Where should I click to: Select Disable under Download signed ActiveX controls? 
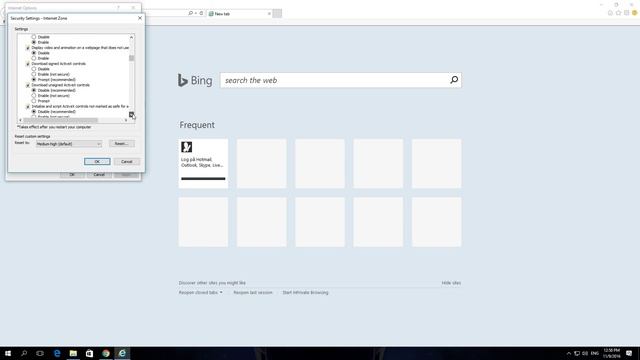coord(34,69)
